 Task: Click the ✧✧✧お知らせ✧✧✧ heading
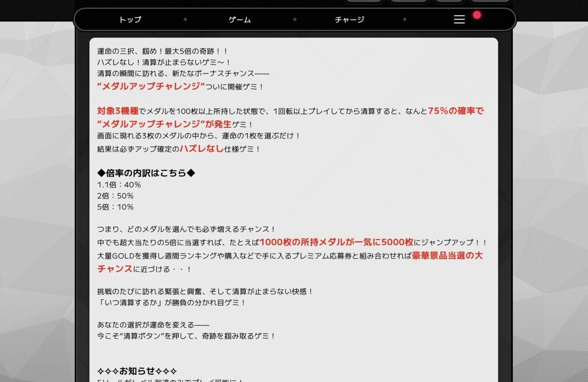(137, 371)
